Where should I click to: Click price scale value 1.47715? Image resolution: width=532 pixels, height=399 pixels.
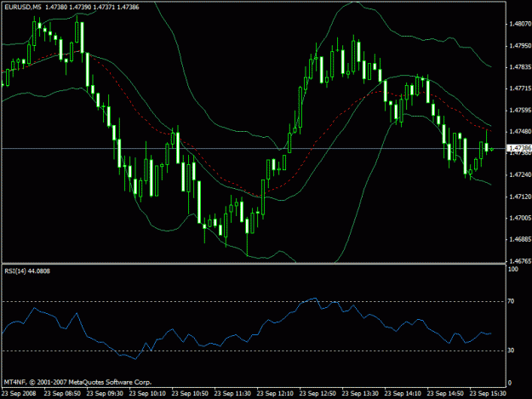[x=520, y=88]
